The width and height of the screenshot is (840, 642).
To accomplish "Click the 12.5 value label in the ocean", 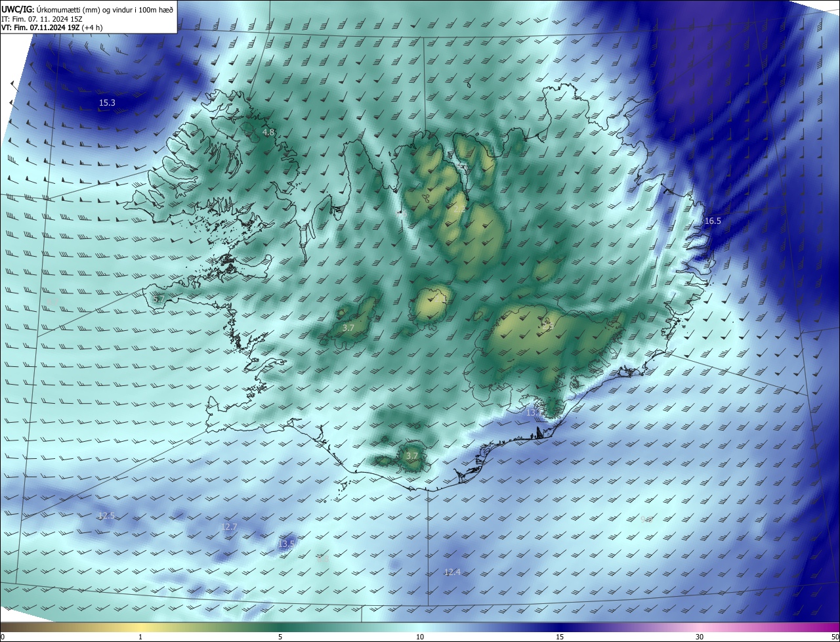I will click(x=106, y=516).
